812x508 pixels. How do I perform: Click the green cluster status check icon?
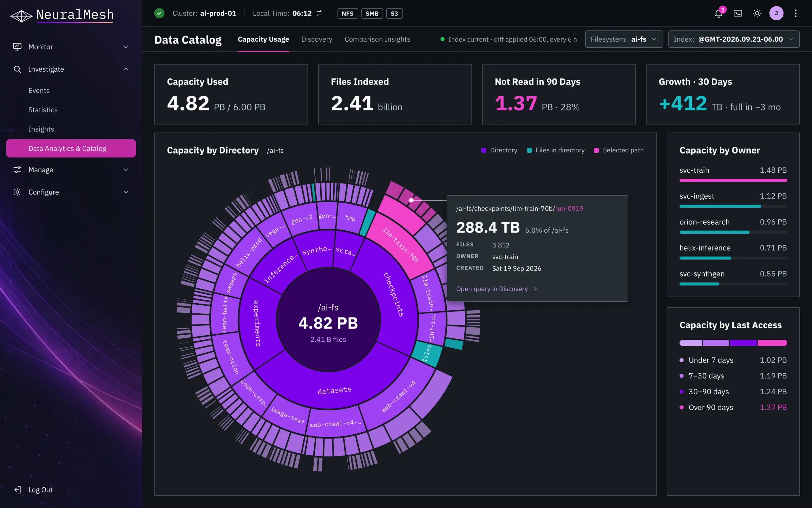pos(159,13)
